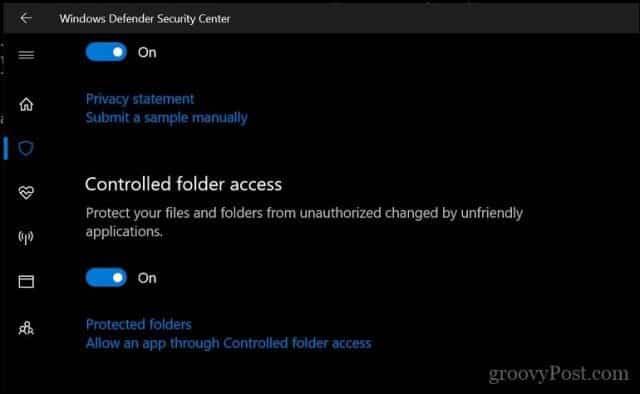
Task: Open Firewall & network protection antenna icon
Action: [x=26, y=237]
